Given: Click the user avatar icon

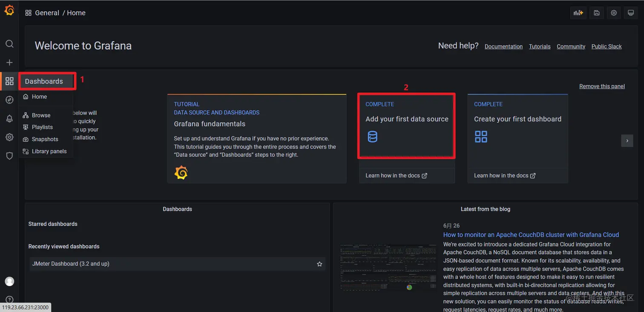Looking at the screenshot, I should point(9,281).
